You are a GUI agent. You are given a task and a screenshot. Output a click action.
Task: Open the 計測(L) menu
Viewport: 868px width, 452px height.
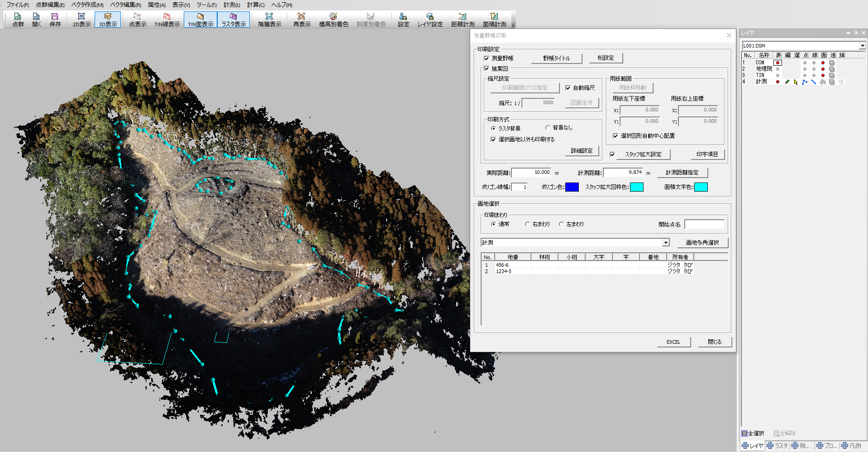point(232,5)
